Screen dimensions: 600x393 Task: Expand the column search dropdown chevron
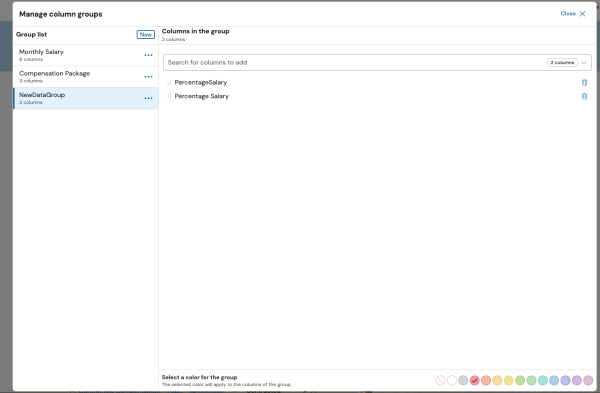[584, 63]
